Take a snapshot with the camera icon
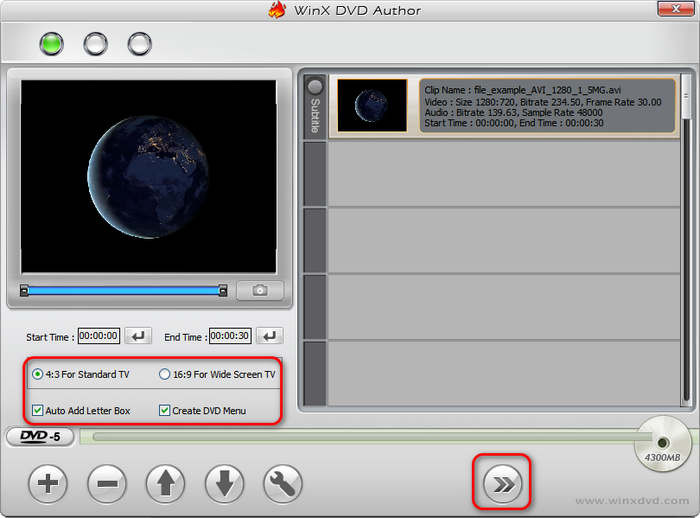 click(x=260, y=290)
